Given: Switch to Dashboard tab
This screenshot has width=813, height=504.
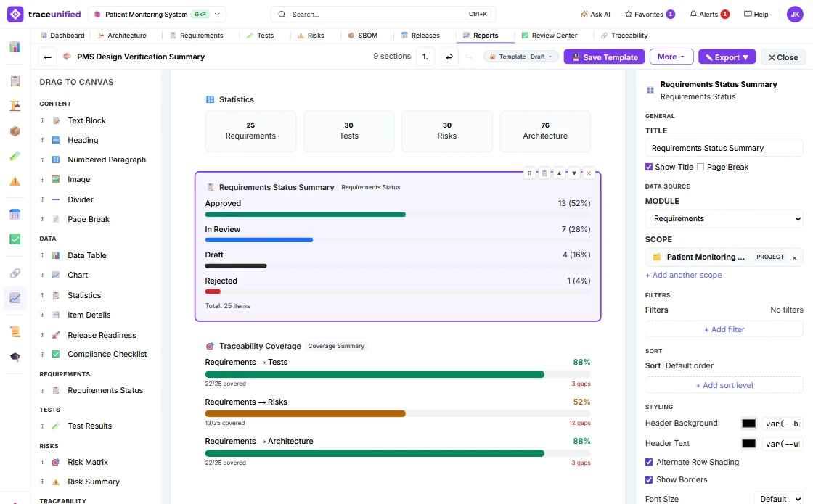Looking at the screenshot, I should click(x=62, y=36).
